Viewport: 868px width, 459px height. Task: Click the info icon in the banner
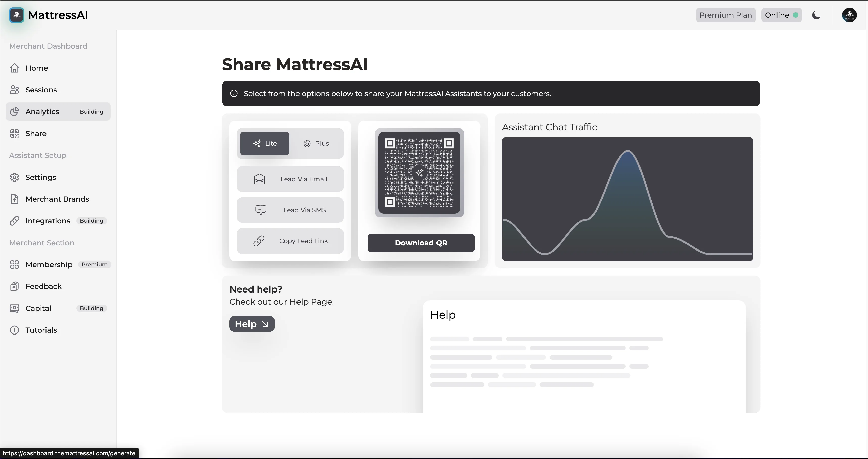[234, 93]
